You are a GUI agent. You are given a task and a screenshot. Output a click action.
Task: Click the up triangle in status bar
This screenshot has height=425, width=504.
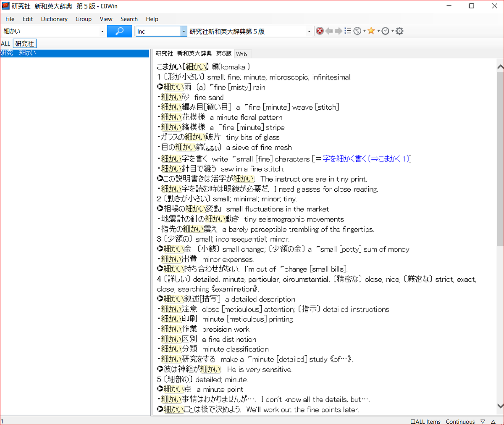pos(494,422)
